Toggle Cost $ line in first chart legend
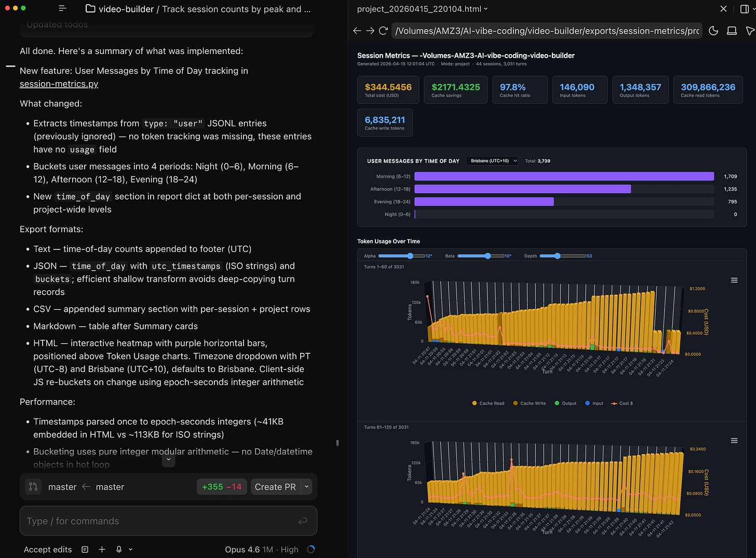This screenshot has width=756, height=558. (622, 403)
